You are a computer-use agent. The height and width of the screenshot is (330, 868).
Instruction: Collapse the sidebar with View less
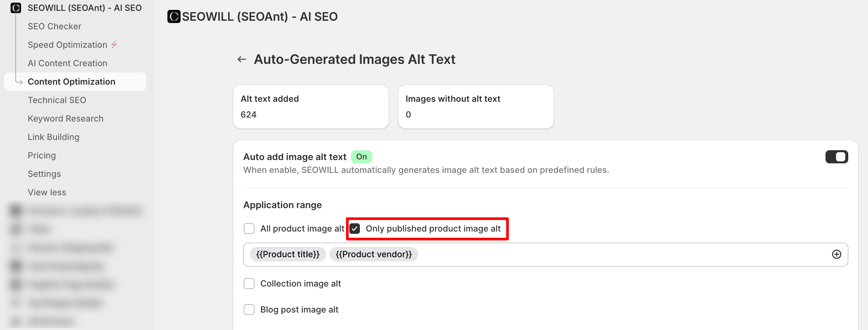(x=47, y=192)
